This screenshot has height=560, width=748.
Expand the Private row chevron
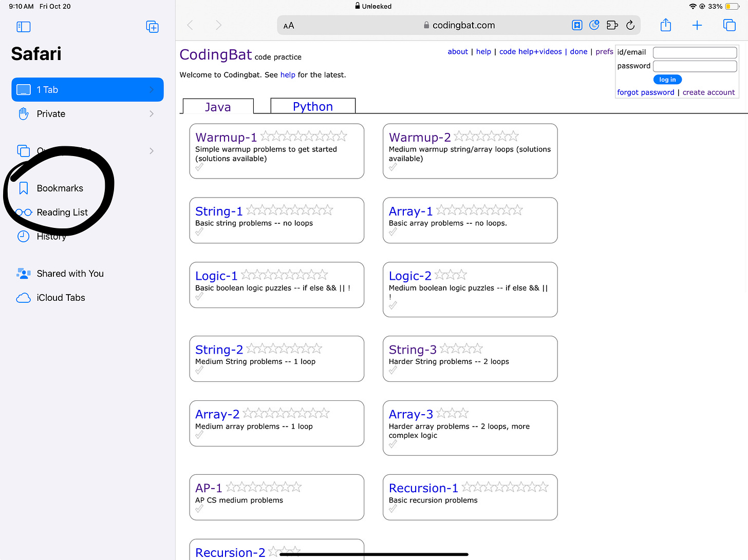[152, 114]
